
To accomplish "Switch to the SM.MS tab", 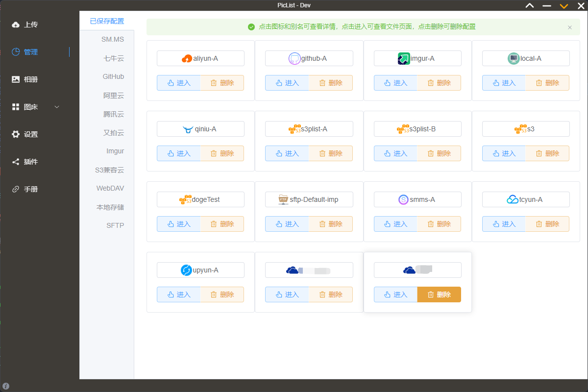I will point(113,39).
